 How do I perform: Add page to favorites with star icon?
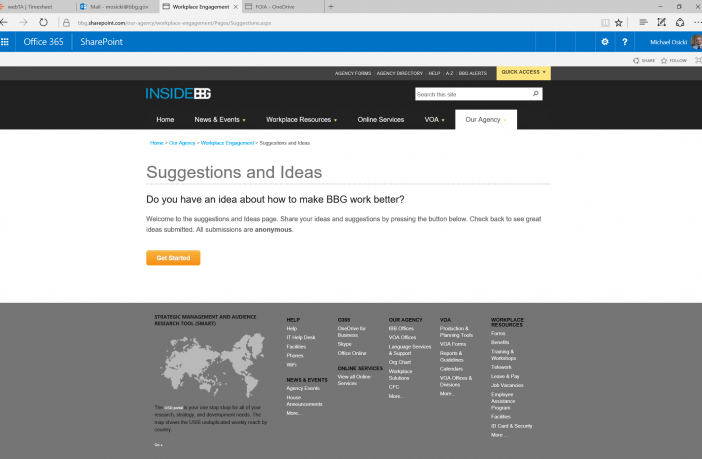[x=618, y=21]
